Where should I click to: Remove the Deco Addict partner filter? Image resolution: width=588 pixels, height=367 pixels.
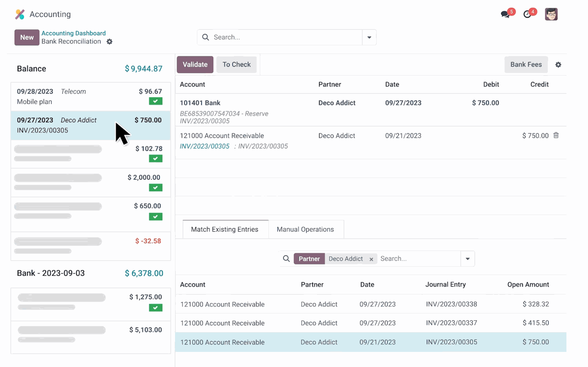(x=371, y=259)
